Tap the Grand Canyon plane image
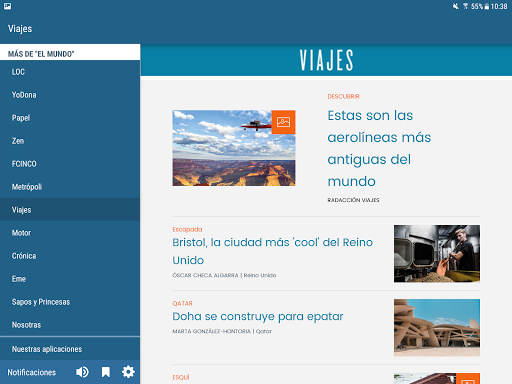This screenshot has width=512, height=384. click(234, 148)
